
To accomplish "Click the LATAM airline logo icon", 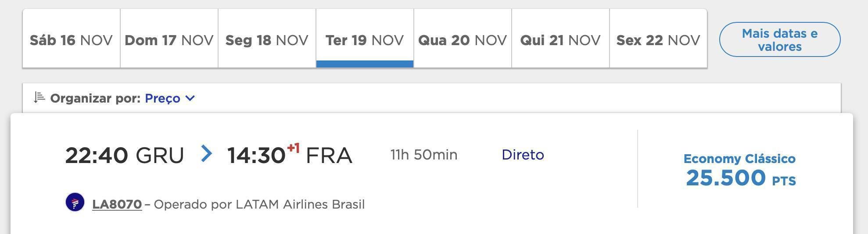I will 75,202.
